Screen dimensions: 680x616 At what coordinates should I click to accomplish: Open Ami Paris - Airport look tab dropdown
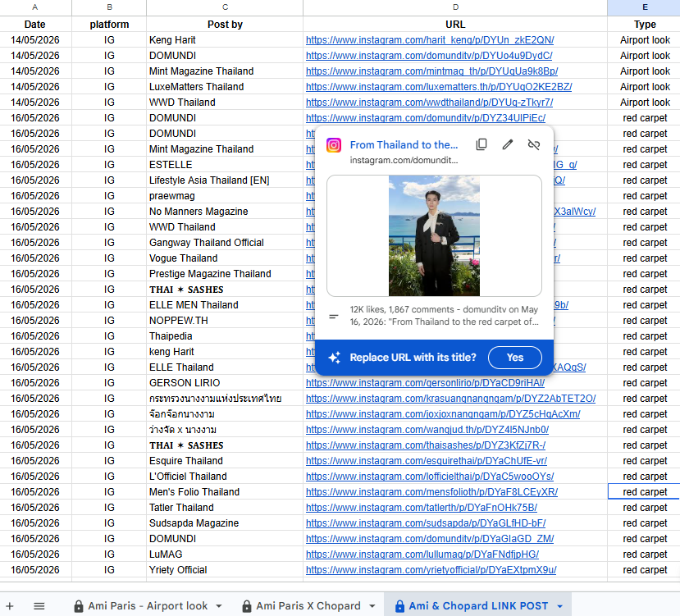(218, 606)
